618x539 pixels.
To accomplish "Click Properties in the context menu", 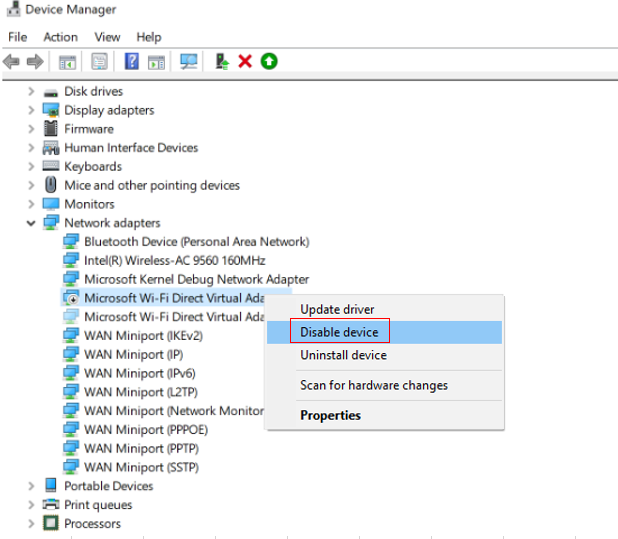I will (330, 415).
